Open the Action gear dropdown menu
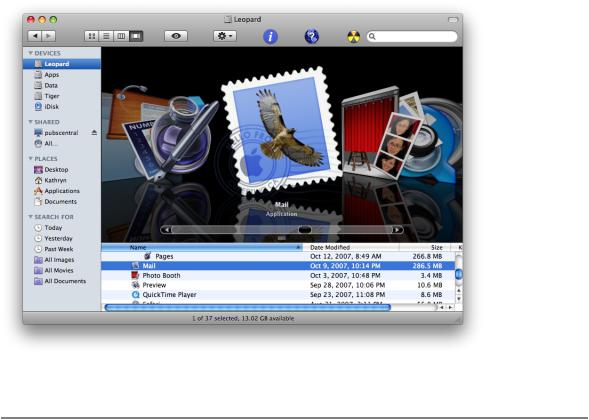This screenshot has width=589, height=420. [x=225, y=36]
